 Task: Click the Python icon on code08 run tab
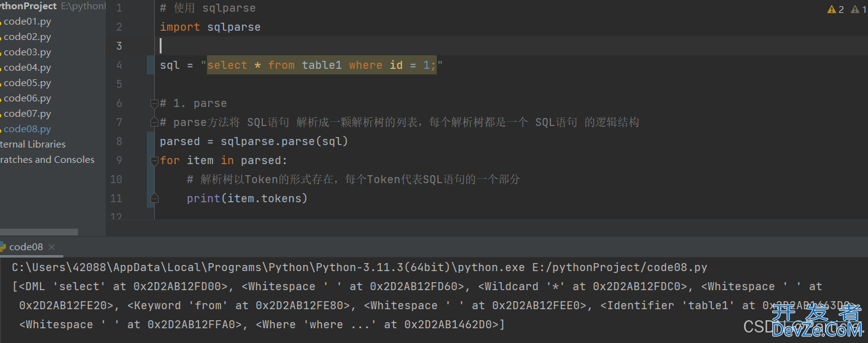[x=2, y=247]
